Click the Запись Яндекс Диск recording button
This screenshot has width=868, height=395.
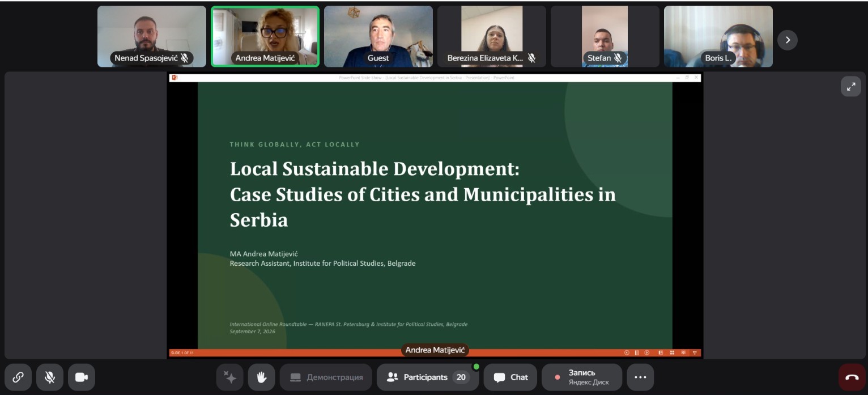(582, 377)
